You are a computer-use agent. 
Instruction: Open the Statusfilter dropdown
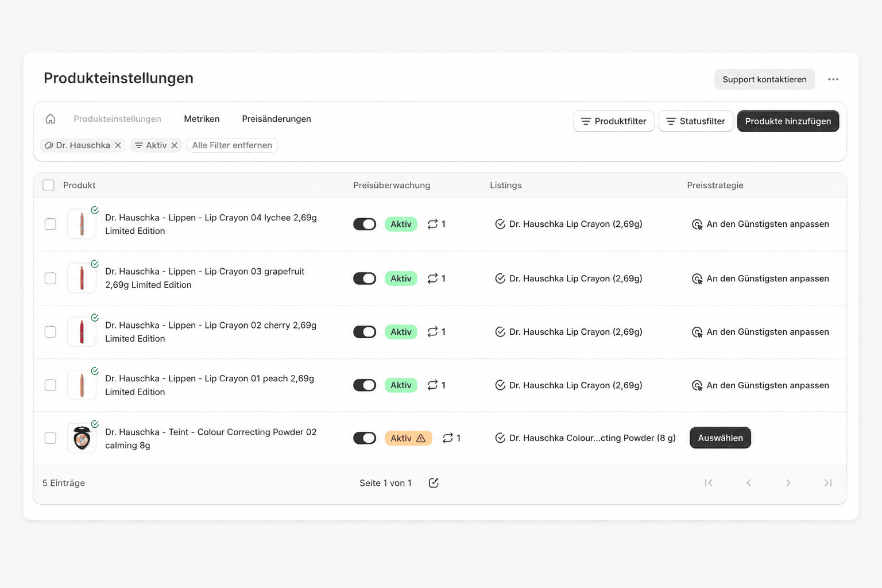tap(695, 121)
